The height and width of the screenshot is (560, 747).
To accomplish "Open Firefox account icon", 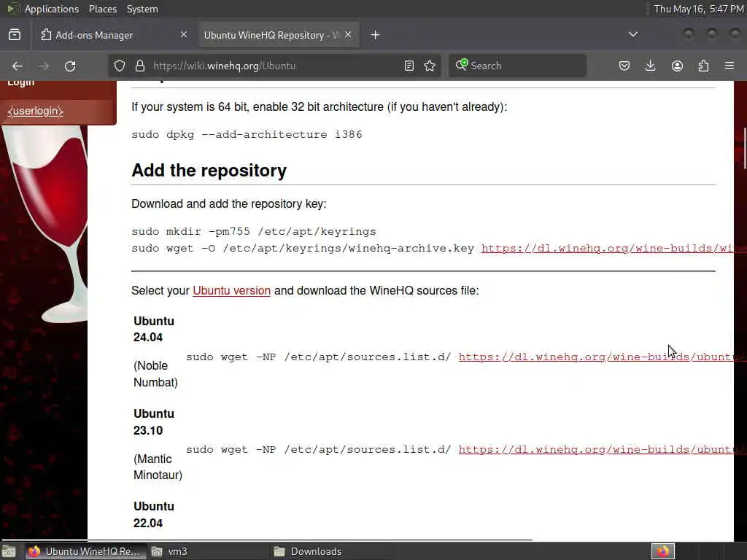I will (677, 66).
